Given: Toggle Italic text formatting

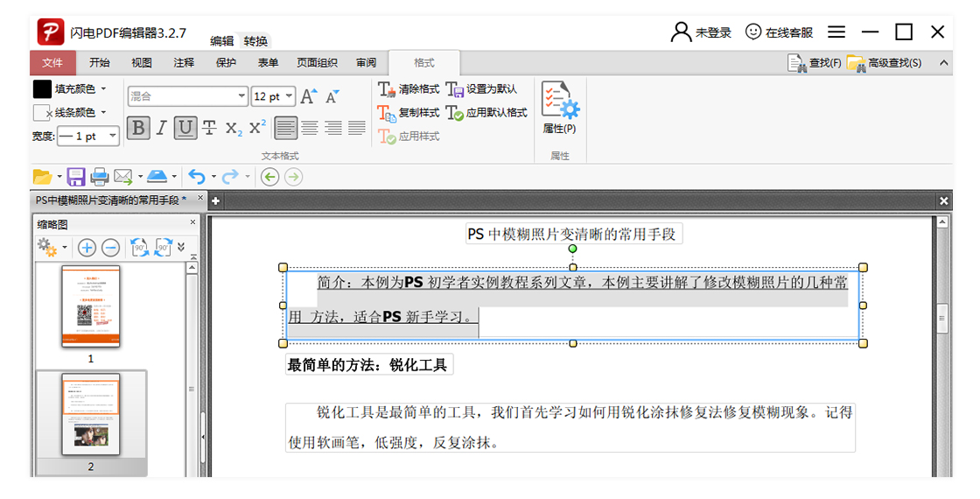Looking at the screenshot, I should pyautogui.click(x=161, y=128).
